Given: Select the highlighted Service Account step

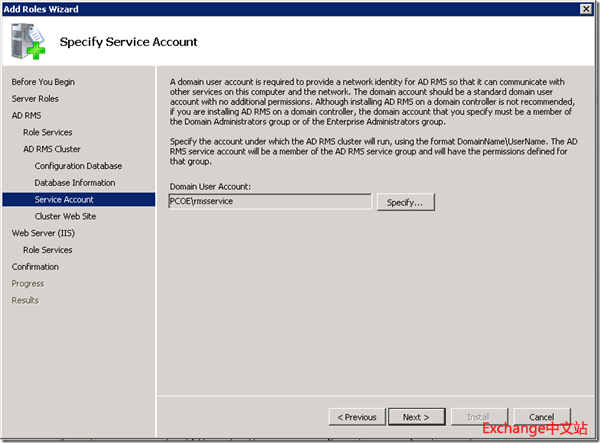Looking at the screenshot, I should tap(64, 200).
